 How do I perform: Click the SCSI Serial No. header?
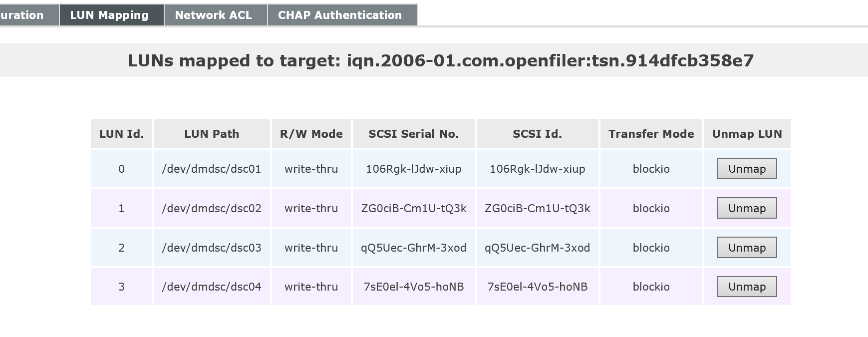[413, 134]
